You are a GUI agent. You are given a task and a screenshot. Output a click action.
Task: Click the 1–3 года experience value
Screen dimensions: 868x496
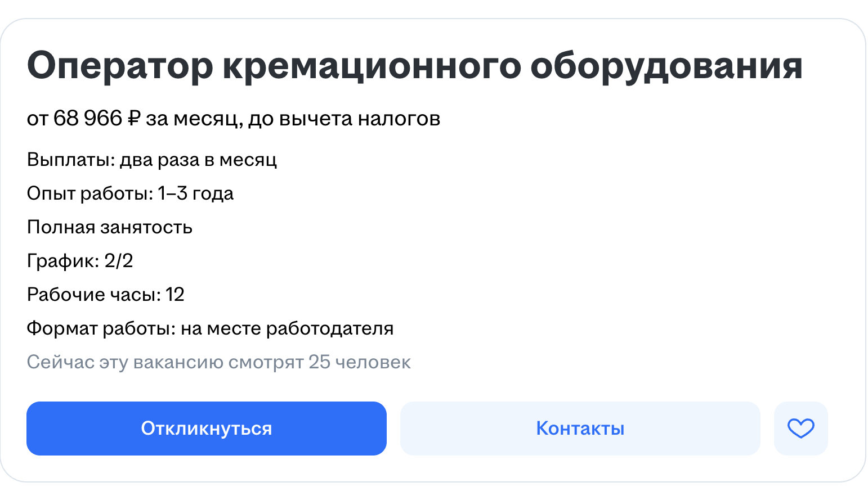click(x=196, y=193)
